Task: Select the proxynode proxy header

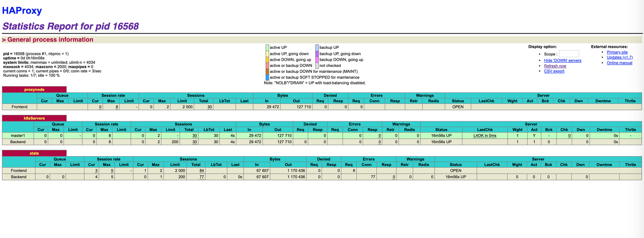Action: (x=34, y=89)
